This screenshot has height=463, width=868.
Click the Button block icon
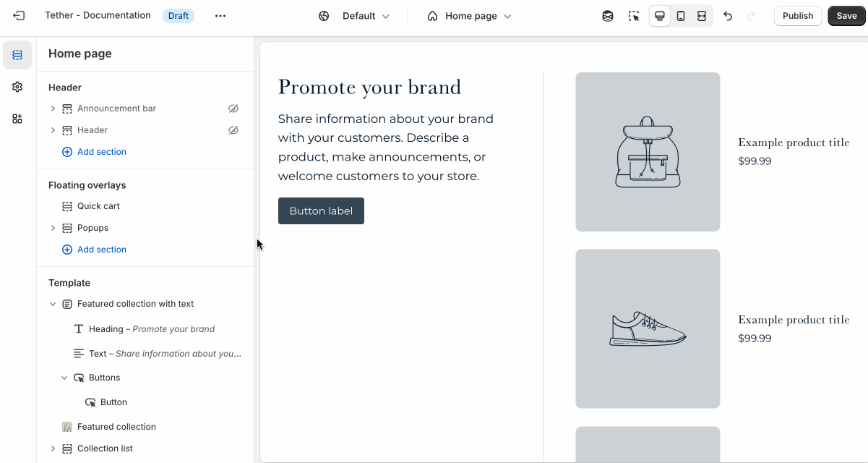[x=90, y=402]
